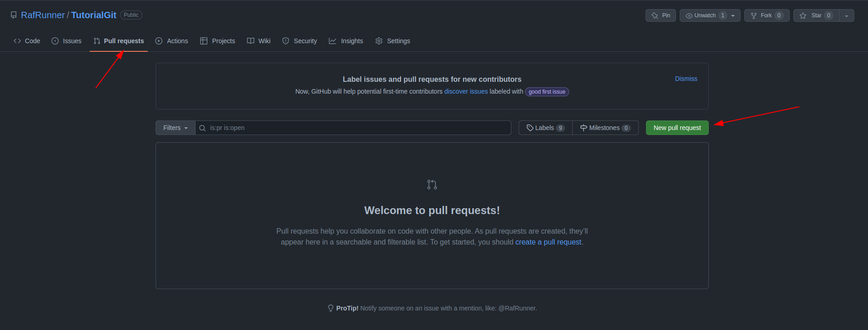
Task: Dismiss the new contributors label banner
Action: (x=686, y=79)
